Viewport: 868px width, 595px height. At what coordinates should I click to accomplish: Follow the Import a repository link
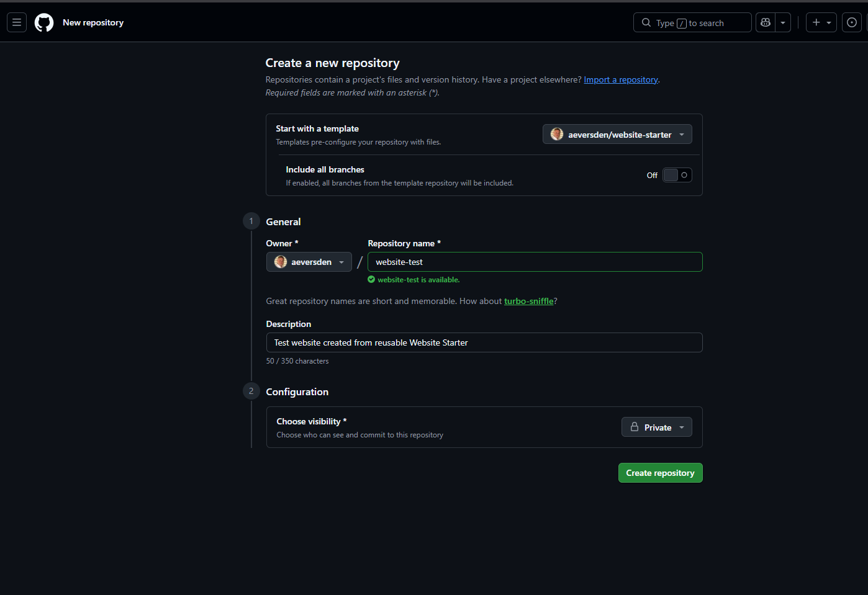pos(621,79)
